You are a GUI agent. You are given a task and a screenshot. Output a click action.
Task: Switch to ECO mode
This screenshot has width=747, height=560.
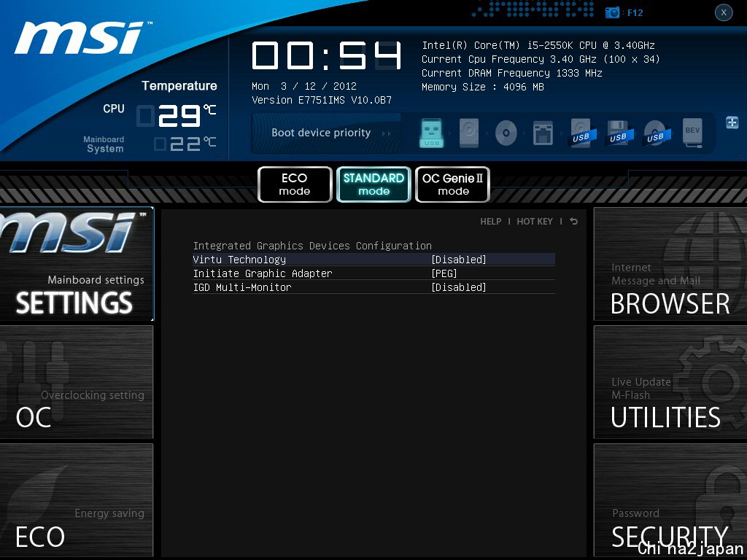coord(295,184)
